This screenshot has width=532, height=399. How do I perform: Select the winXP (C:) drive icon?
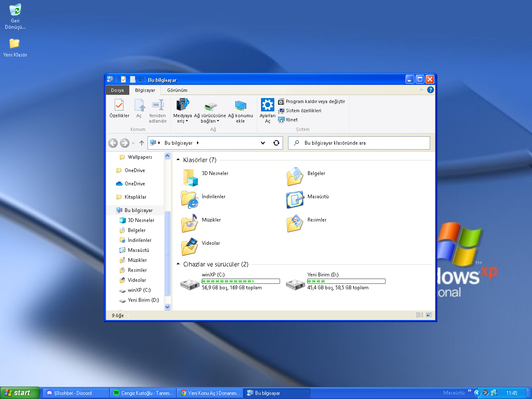click(x=190, y=284)
